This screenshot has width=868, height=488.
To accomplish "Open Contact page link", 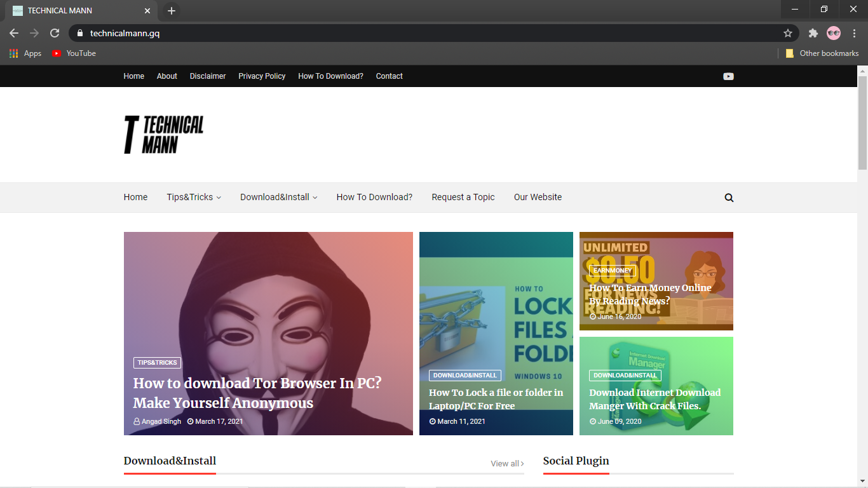I will point(390,76).
